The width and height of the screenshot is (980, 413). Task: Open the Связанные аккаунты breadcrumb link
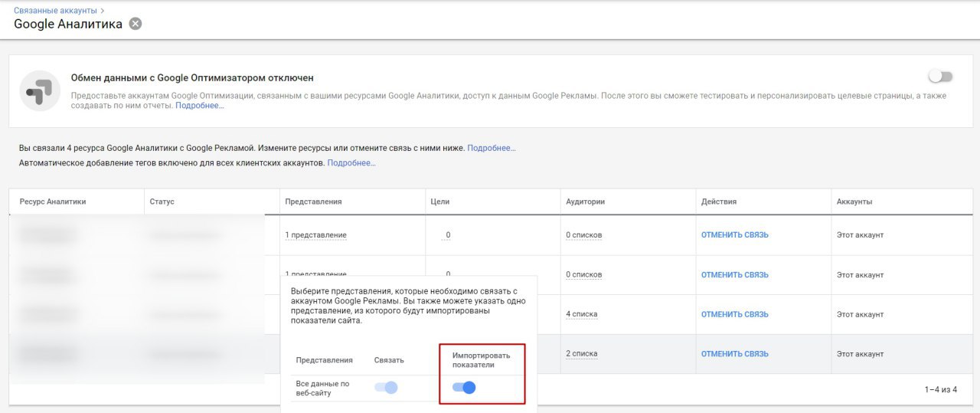56,10
